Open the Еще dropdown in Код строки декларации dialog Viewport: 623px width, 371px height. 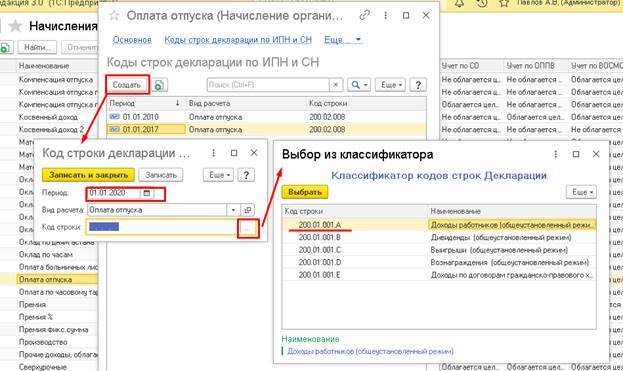coord(218,175)
